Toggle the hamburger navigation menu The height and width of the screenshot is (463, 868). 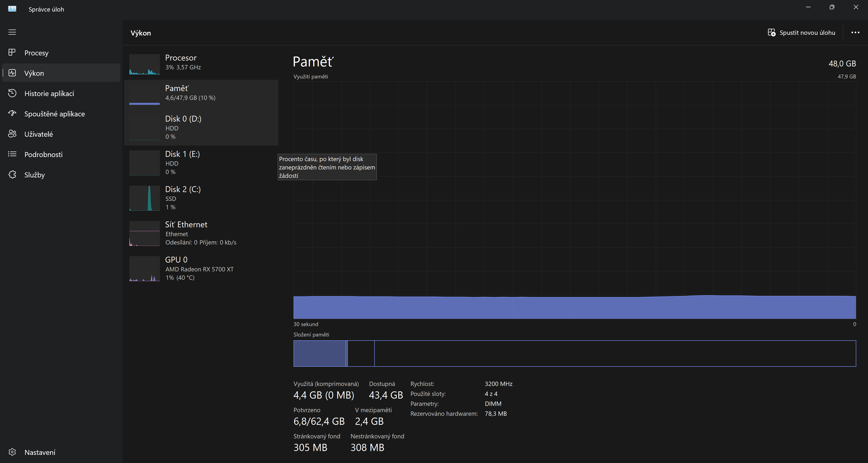(x=12, y=32)
